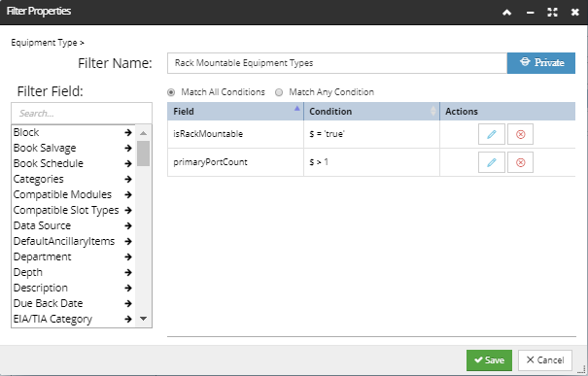This screenshot has width=588, height=376.
Task: Click the Equipment Type breadcrumb
Action: [x=44, y=43]
